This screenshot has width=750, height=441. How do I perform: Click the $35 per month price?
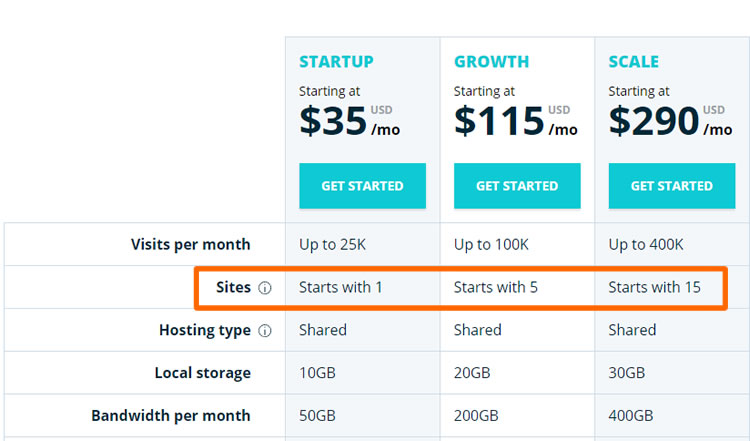[350, 121]
